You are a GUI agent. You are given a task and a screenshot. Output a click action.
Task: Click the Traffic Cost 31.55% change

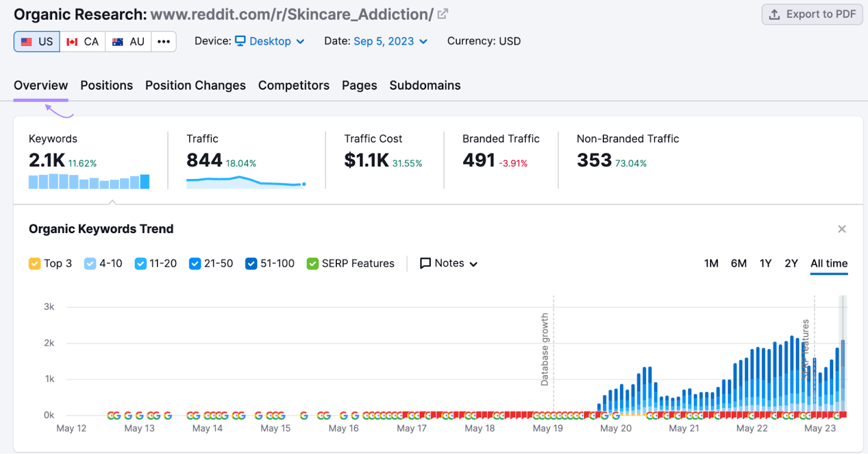[x=407, y=163]
